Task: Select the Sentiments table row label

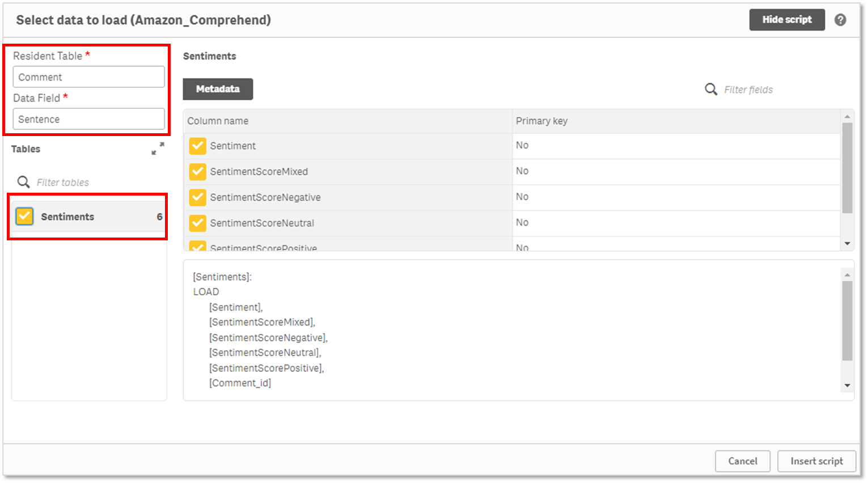Action: (x=67, y=217)
